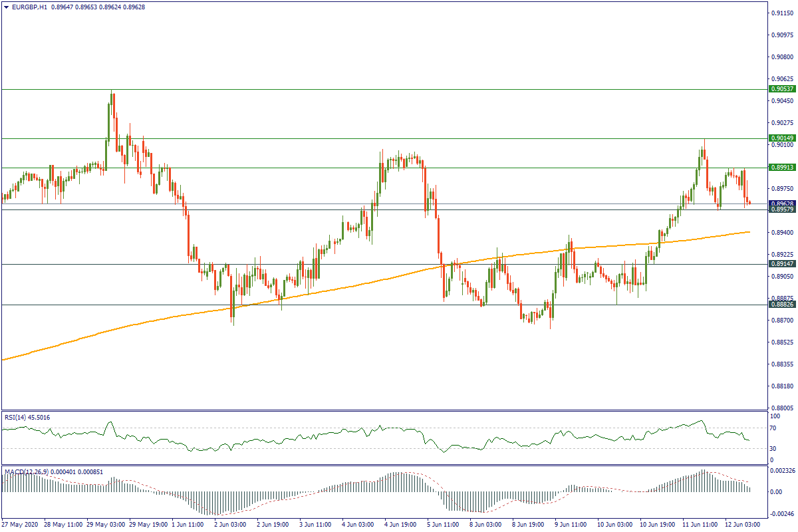Click the 70 level on RSI scale

coord(773,428)
